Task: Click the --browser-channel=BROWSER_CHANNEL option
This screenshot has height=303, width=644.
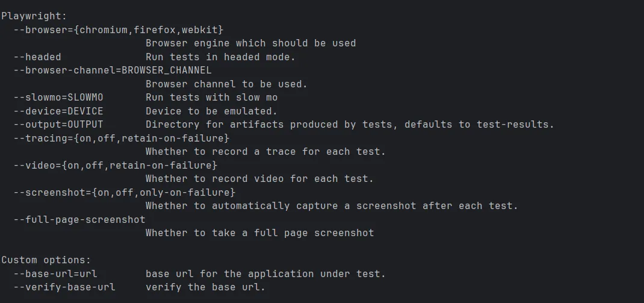Action: click(113, 70)
